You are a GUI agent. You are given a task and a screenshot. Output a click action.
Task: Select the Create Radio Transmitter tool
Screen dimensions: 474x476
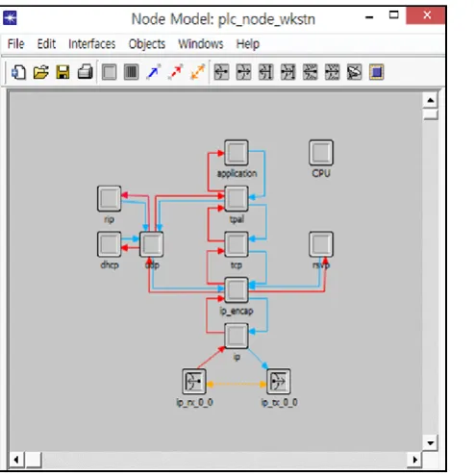[333, 72]
